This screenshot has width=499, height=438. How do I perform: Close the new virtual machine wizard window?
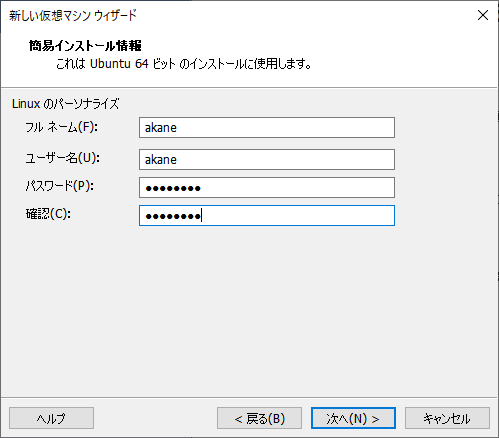(x=483, y=15)
